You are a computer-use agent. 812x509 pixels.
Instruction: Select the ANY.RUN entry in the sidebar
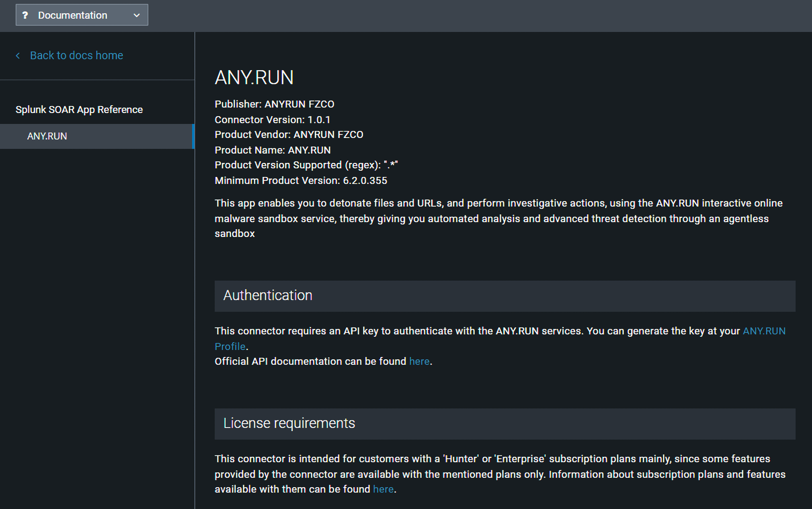pos(47,137)
